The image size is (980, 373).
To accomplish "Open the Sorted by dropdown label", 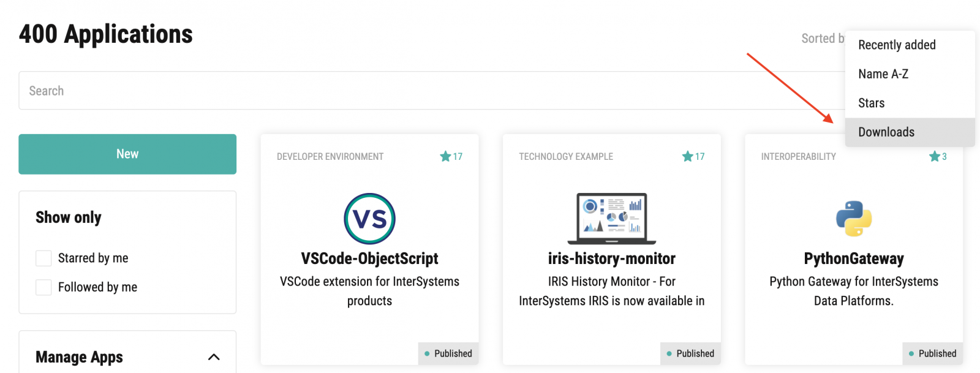I will click(x=823, y=39).
